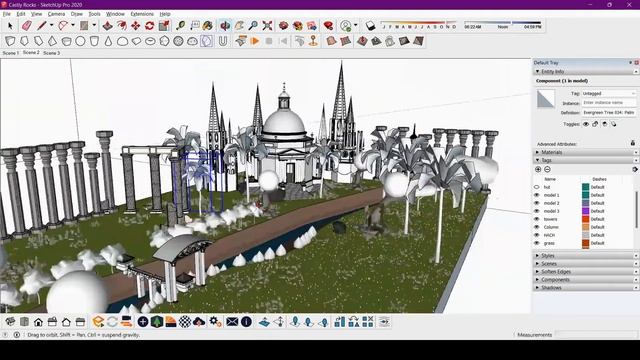Collapse the Tags panel
640x360 pixels.
tap(584, 160)
